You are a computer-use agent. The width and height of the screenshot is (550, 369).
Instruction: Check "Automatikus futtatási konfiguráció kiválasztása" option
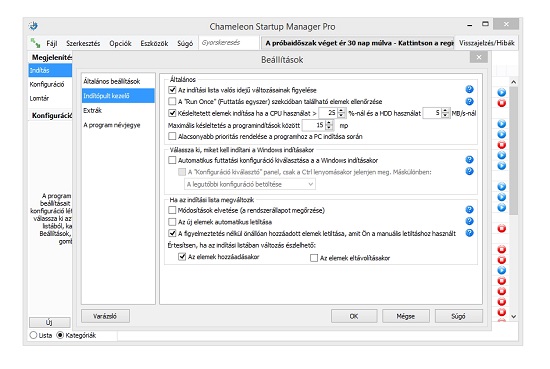pyautogui.click(x=172, y=160)
